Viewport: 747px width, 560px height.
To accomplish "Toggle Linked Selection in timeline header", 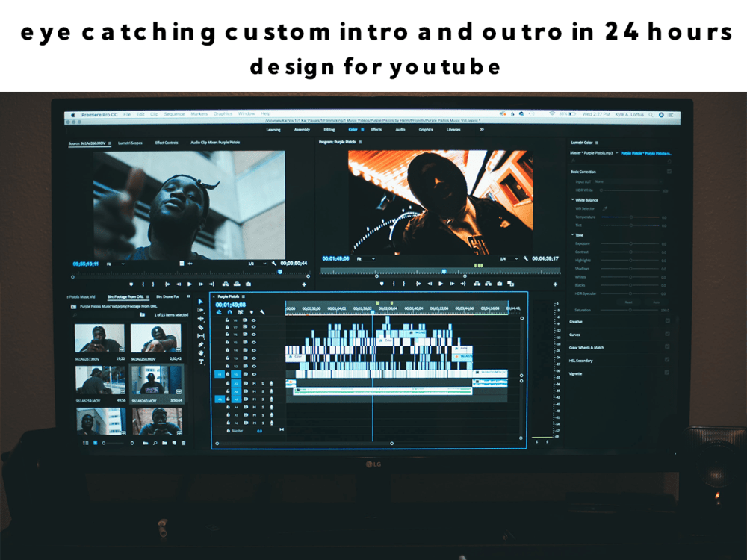I will tap(241, 312).
